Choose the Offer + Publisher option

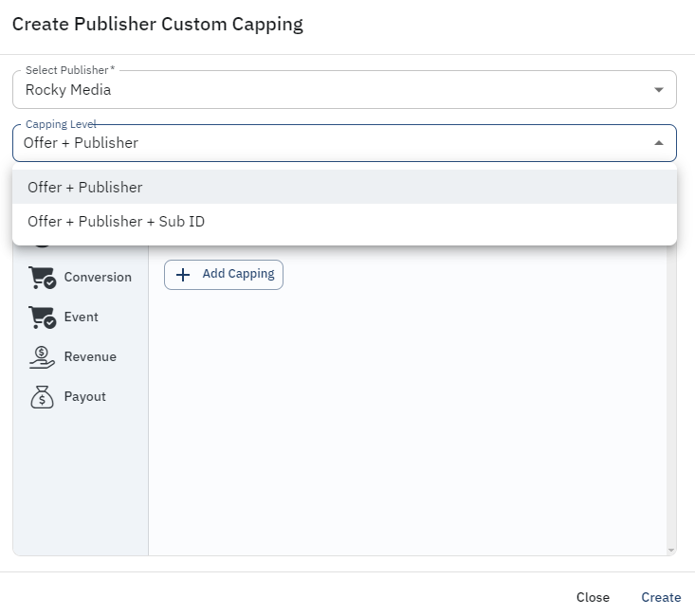pyautogui.click(x=344, y=187)
